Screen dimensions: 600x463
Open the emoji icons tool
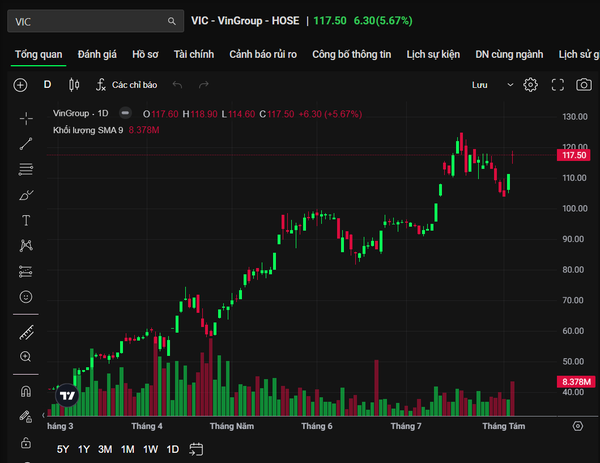pos(26,297)
